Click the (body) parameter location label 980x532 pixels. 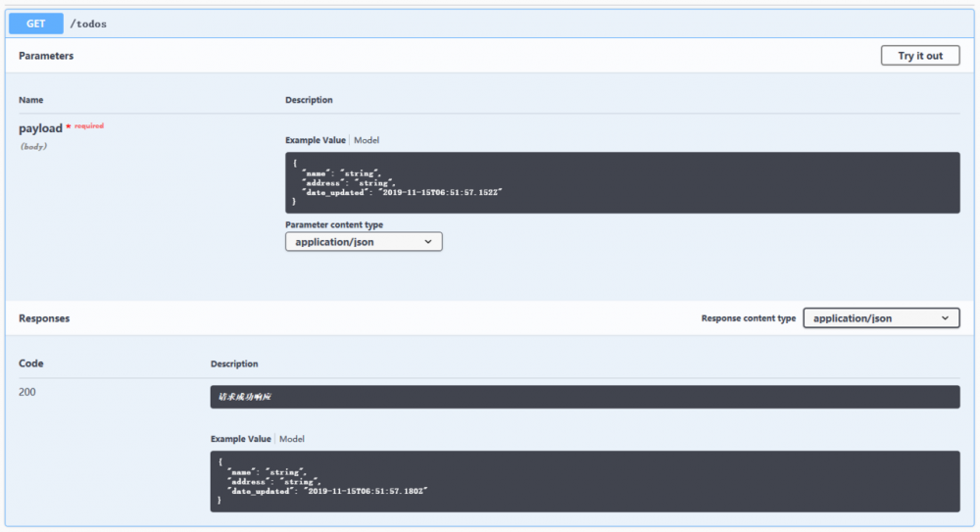point(33,147)
